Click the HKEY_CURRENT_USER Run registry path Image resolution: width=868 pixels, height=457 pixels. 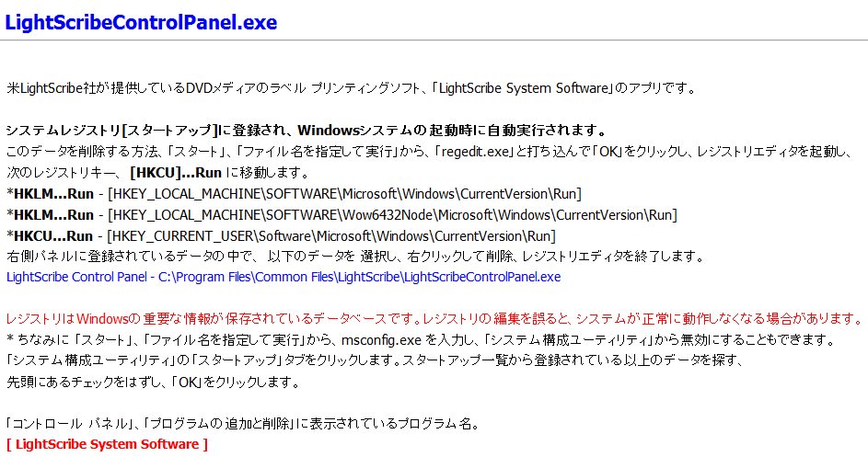(331, 235)
